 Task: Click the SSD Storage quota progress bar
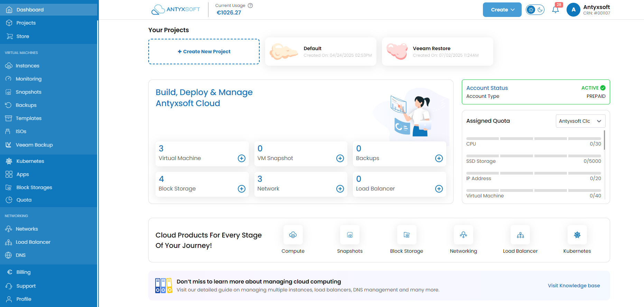(x=534, y=156)
